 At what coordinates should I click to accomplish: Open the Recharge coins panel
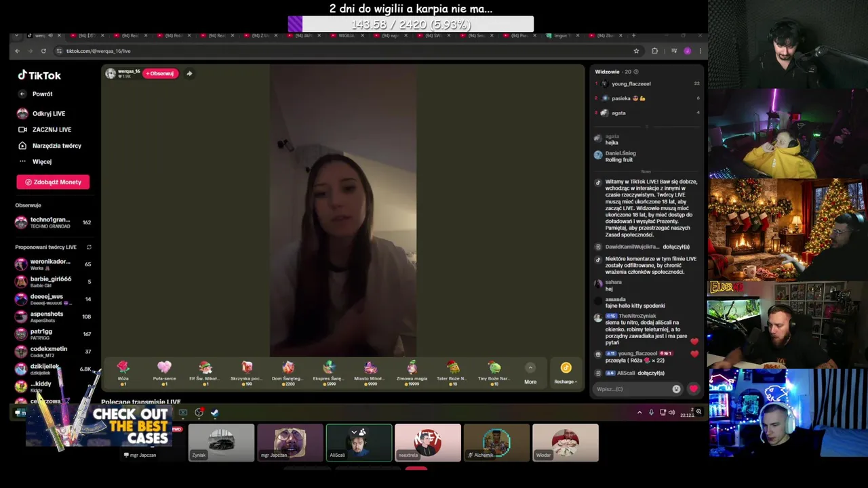pyautogui.click(x=566, y=373)
